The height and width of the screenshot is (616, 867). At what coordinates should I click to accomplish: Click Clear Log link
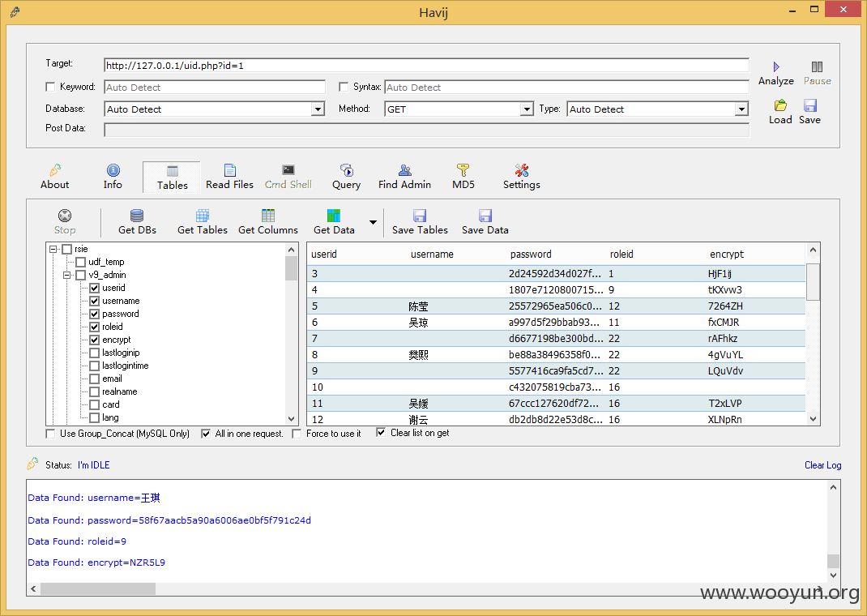[x=822, y=465]
